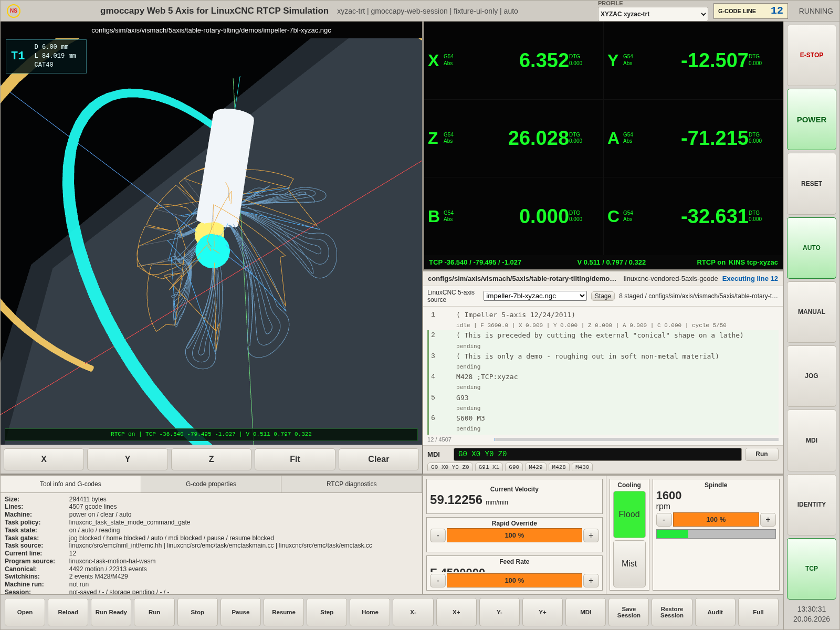Clear the preview plot

tap(379, 459)
